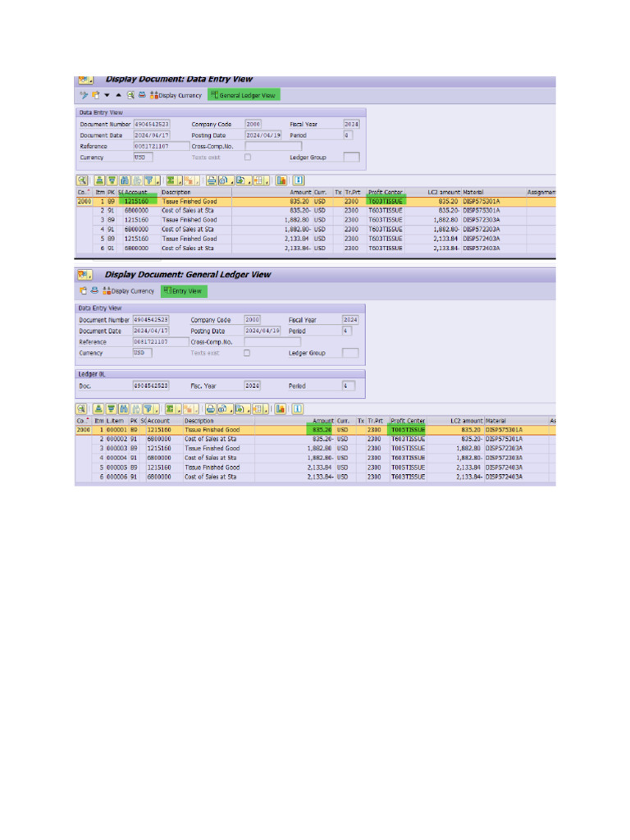Viewport: 630px width, 840px height.
Task: Open Total sigma dropdown in General Ledger View grid toolbar
Action: pos(173,409)
